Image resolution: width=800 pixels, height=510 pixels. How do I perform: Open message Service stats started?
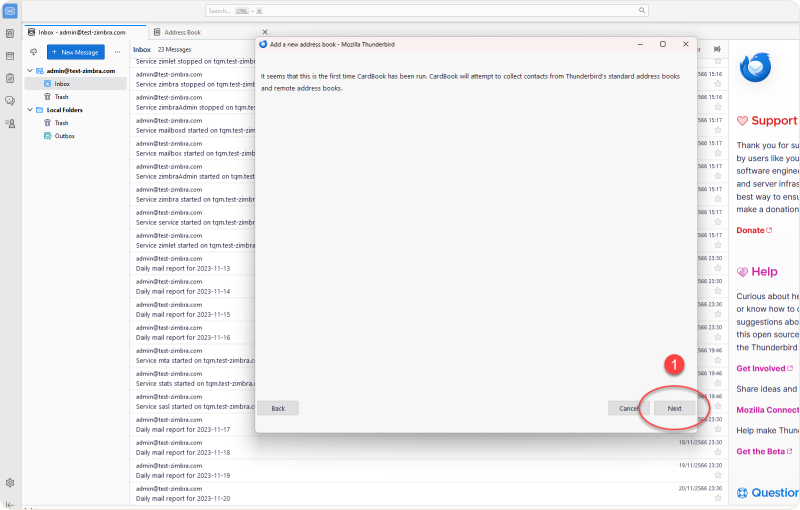194,378
